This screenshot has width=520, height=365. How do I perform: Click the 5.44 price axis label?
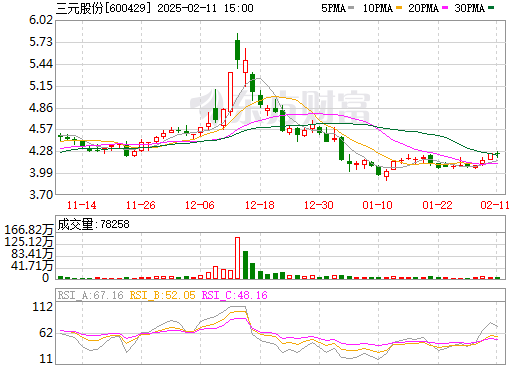pos(41,64)
